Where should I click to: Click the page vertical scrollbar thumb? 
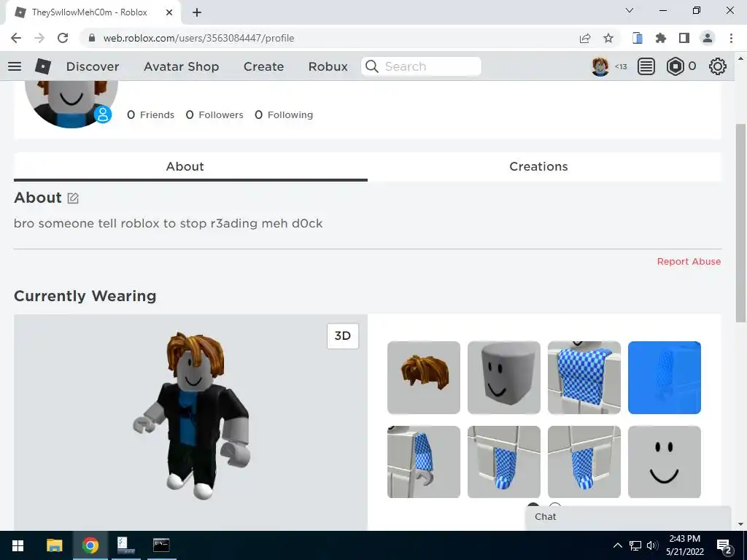pyautogui.click(x=740, y=223)
